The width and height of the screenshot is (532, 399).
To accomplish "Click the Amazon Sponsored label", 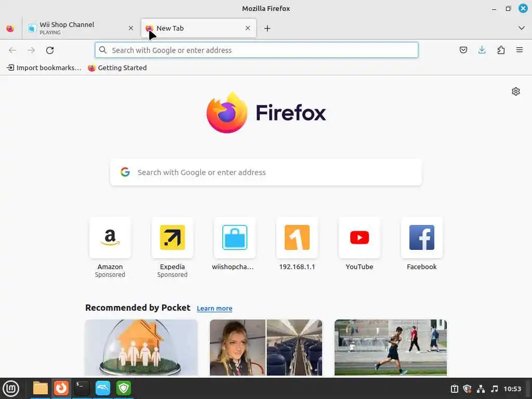I will coord(110,275).
